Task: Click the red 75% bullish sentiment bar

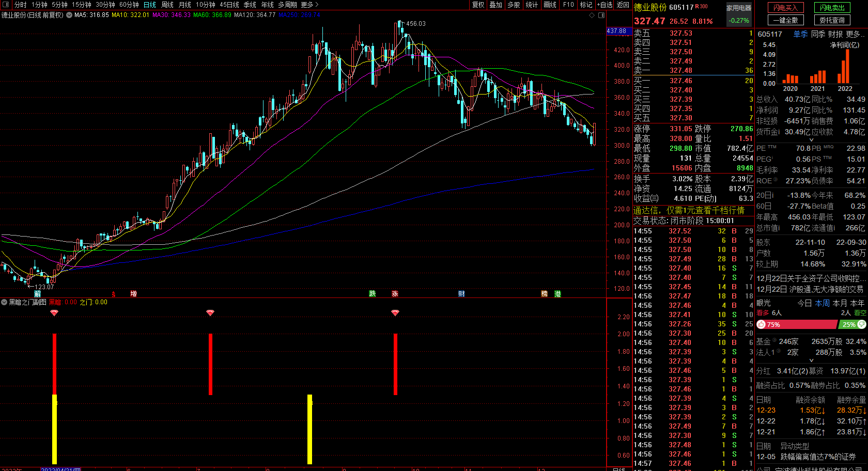Action: pos(796,324)
